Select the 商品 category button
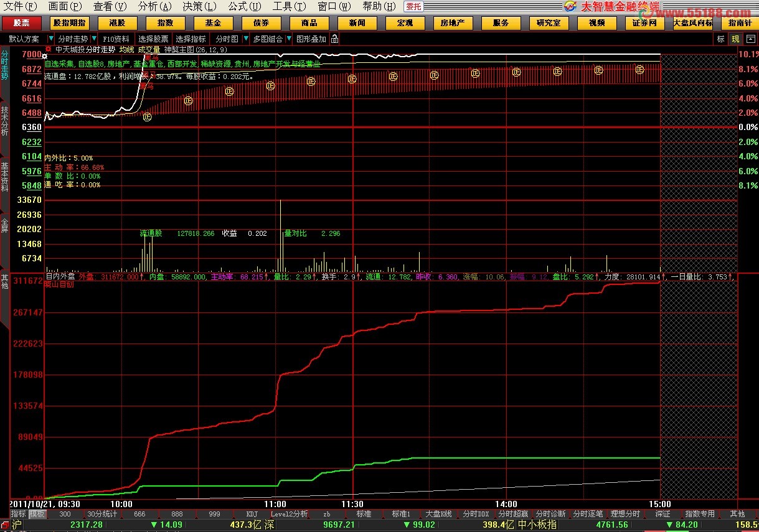Screen dimensions: 759x532 pyautogui.click(x=309, y=23)
